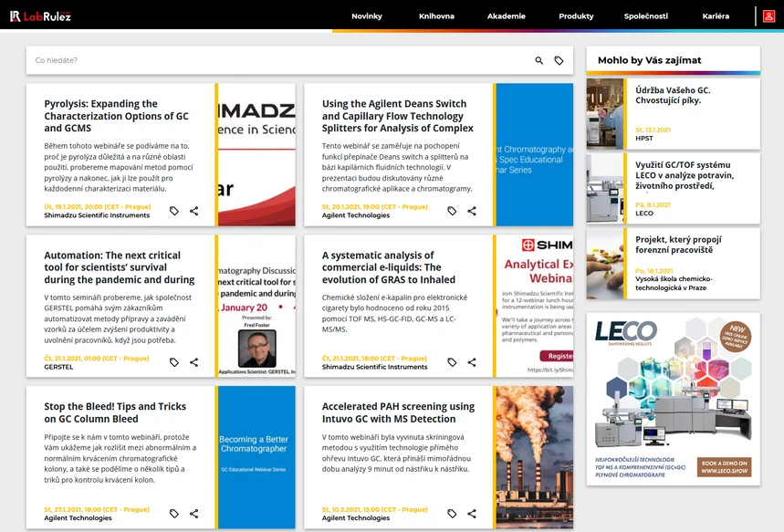784x532 pixels.
Task: Open the Knihovna menu
Action: coord(436,16)
